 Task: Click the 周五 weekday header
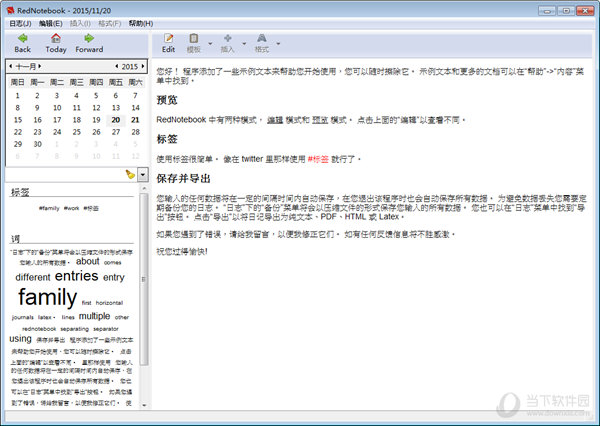click(x=116, y=82)
